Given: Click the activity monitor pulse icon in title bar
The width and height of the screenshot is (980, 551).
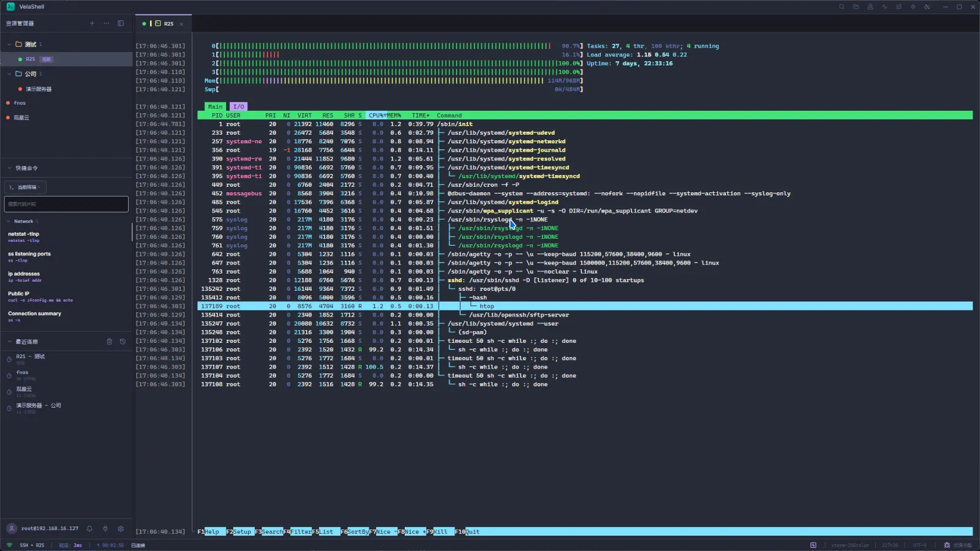Looking at the screenshot, I should click(x=884, y=7).
